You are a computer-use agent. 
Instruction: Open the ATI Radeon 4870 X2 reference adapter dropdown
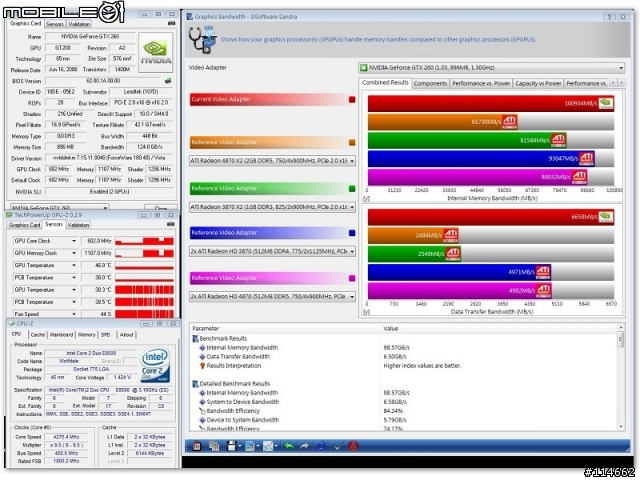click(272, 161)
